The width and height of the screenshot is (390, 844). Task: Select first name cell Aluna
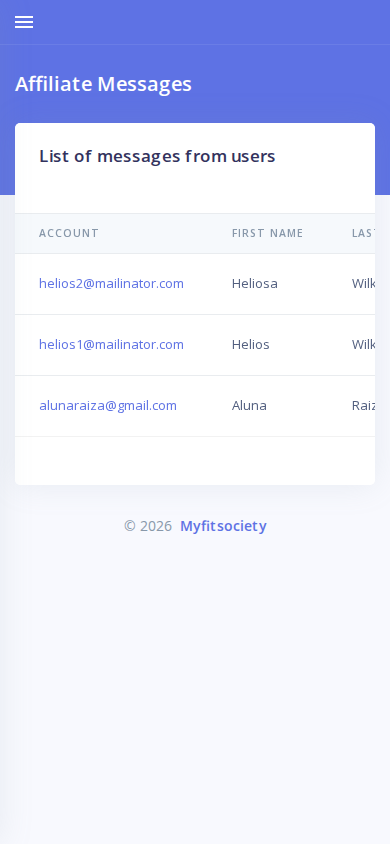click(249, 406)
